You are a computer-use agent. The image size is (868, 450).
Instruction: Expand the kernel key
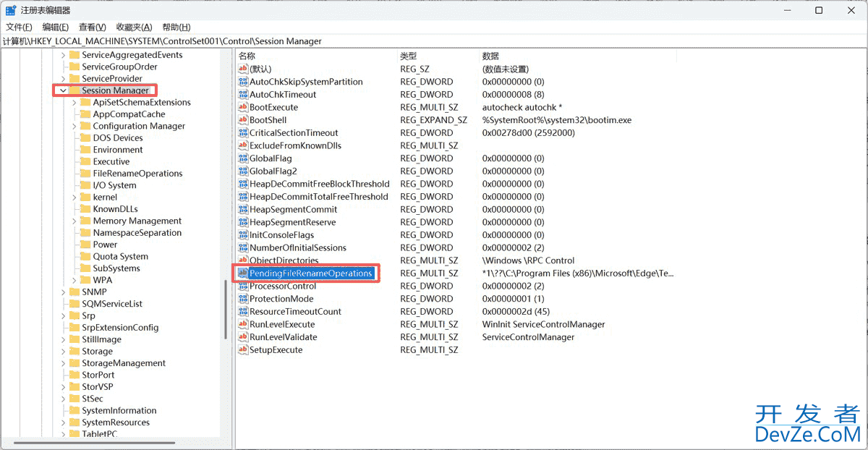pyautogui.click(x=73, y=197)
